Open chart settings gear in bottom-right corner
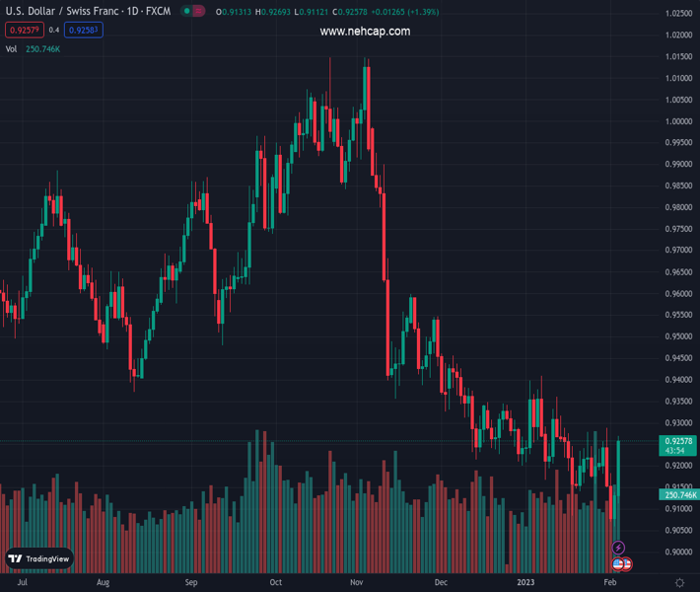Viewport: 700px width, 592px height. [679, 582]
